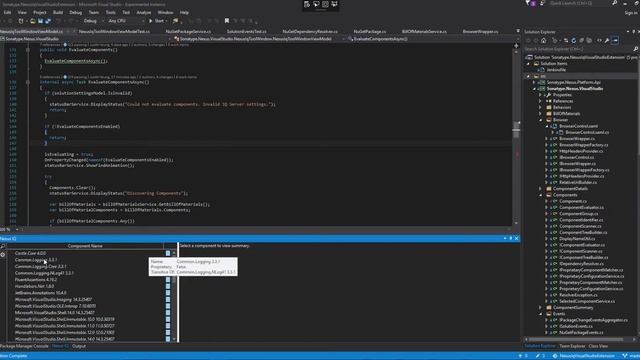Viewport: 640px width, 360px height.
Task: Click the search icon in Nexus IQ panel
Action: [3, 246]
